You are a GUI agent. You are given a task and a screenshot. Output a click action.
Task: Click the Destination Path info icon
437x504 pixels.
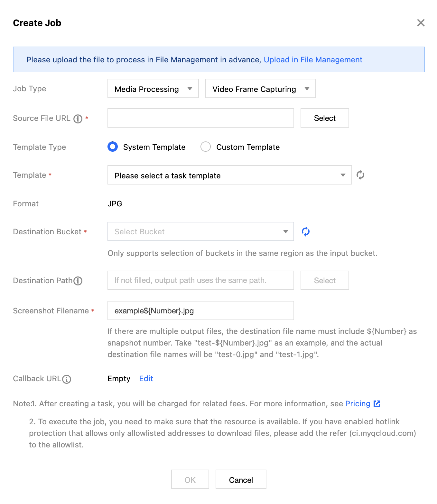click(x=78, y=281)
